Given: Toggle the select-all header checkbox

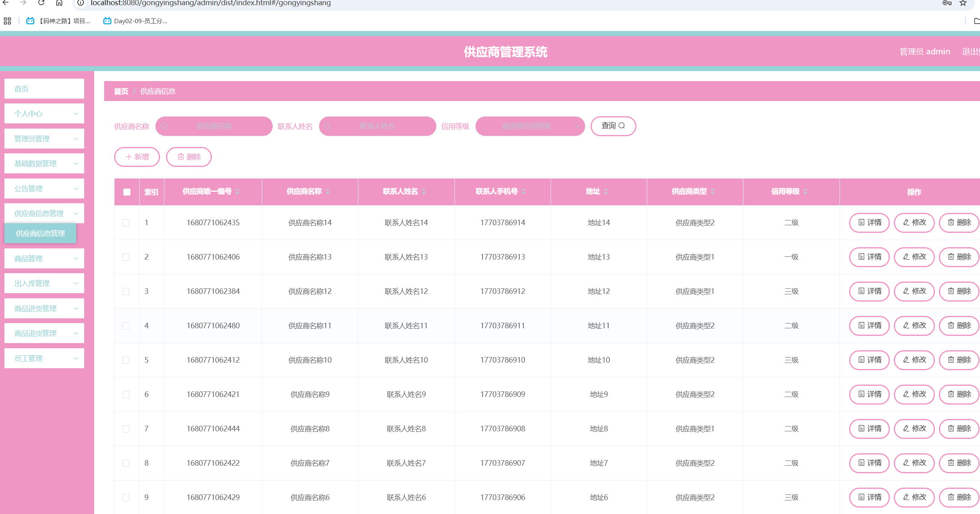Looking at the screenshot, I should point(127,192).
